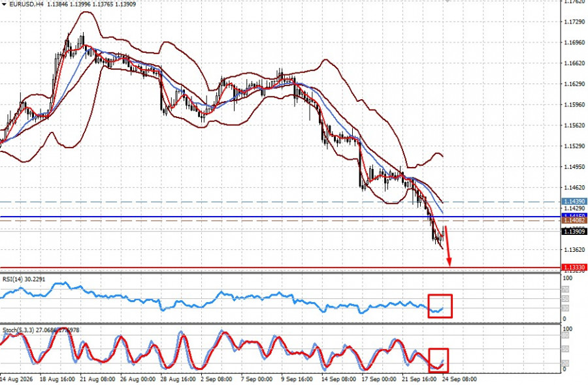Select the solid blue horizontal line
This screenshot has height=385, width=588.
click(280, 217)
